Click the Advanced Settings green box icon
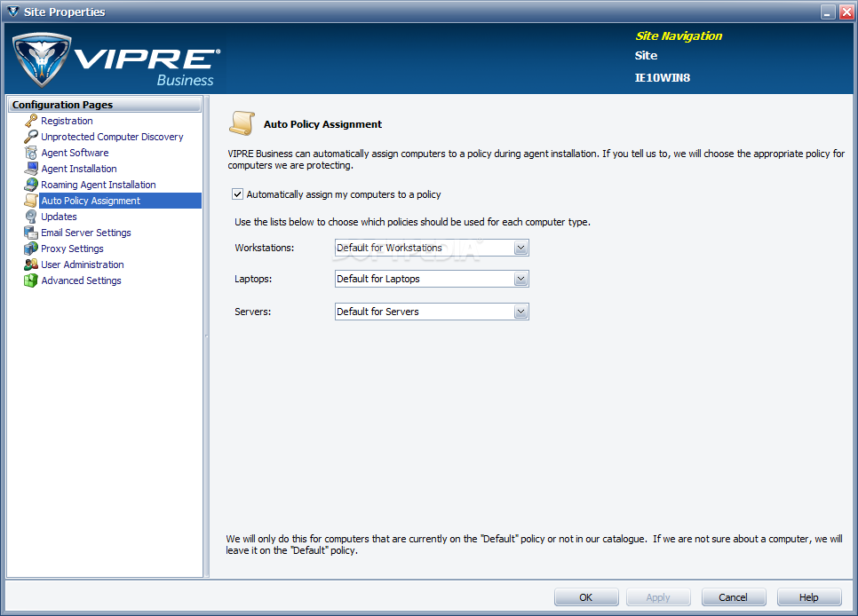858x616 pixels. (x=31, y=280)
